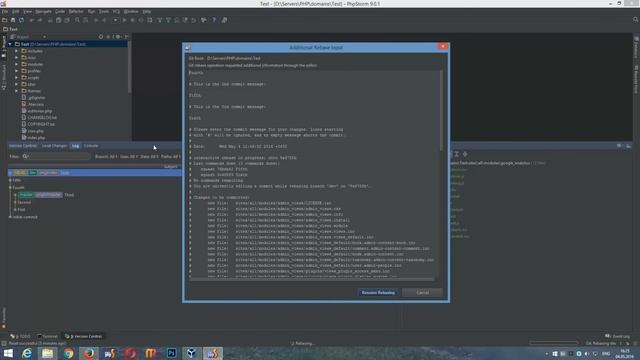640x360 pixels.
Task: Click the Debug toolbar icon
Action: click(x=132, y=20)
